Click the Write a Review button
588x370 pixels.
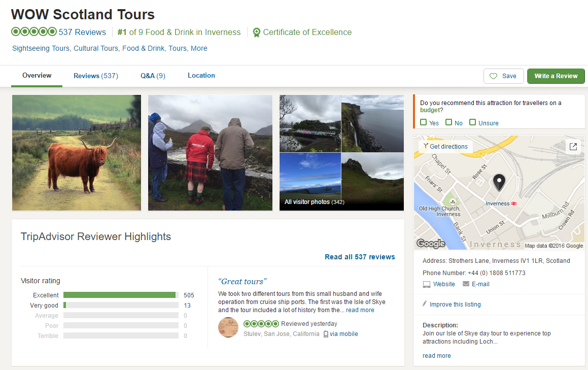click(x=556, y=76)
